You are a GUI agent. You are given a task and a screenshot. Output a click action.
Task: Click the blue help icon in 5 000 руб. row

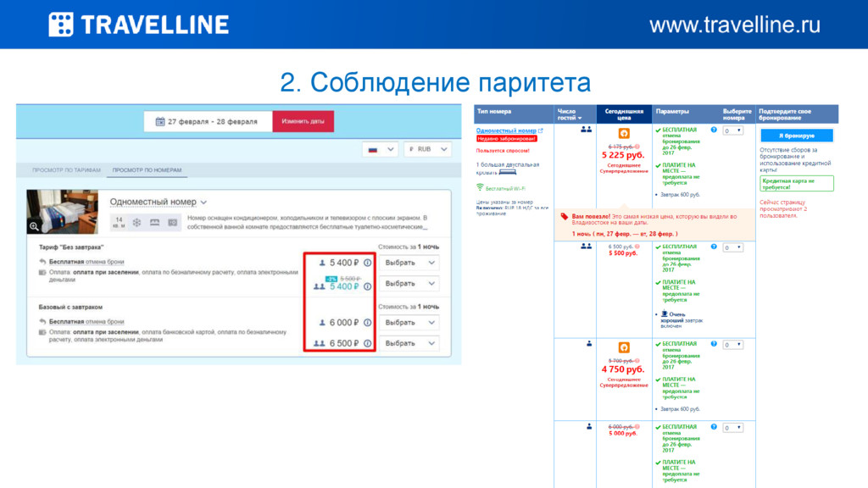pyautogui.click(x=714, y=427)
